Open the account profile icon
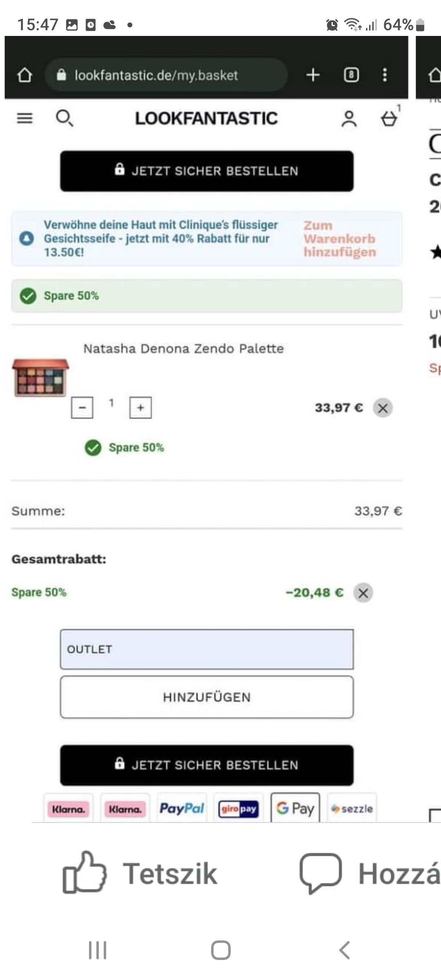Viewport: 441px width, 980px height. [x=349, y=119]
